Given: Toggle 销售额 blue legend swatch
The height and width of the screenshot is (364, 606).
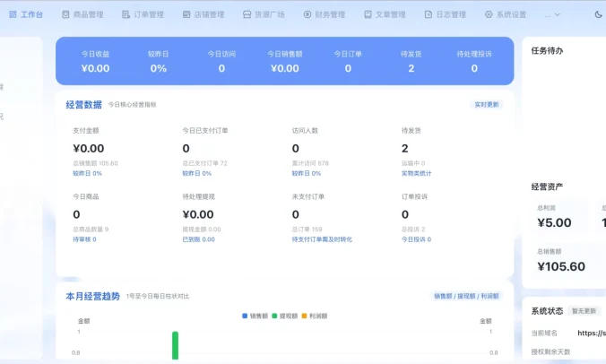Looking at the screenshot, I should [245, 316].
